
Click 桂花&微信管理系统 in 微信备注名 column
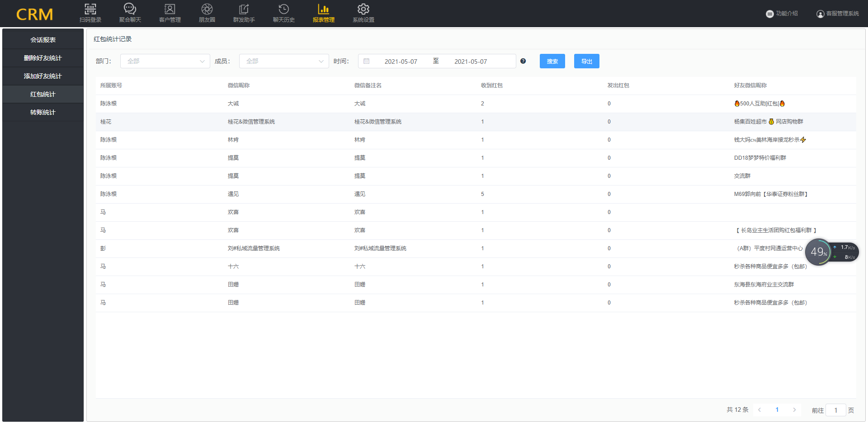(x=378, y=122)
